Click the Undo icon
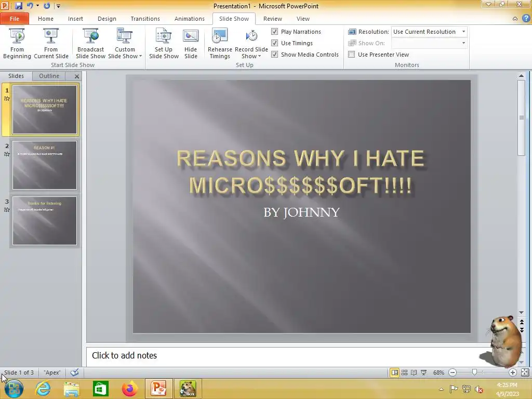Screen dimensions: 532x399 [30, 5]
